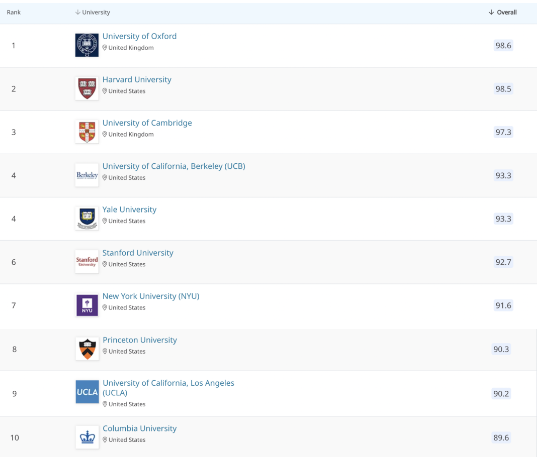Click the Harvard University shield logo
Viewport: 539px width, 457px height.
87,88
